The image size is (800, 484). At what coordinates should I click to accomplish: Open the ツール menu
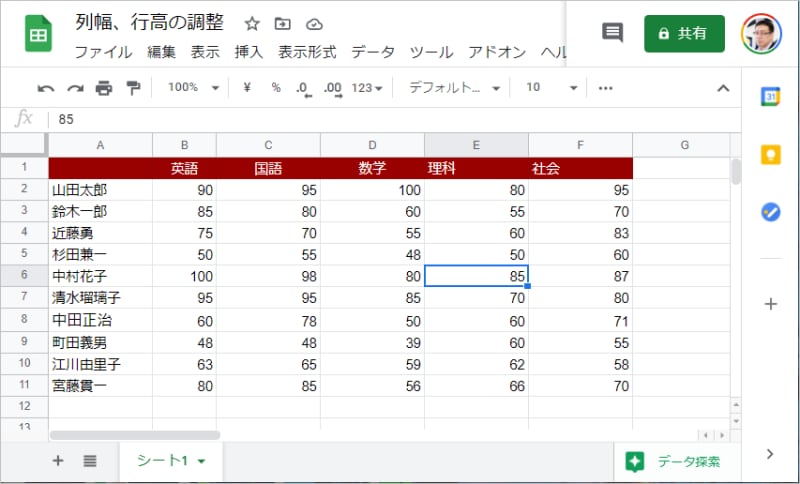431,52
